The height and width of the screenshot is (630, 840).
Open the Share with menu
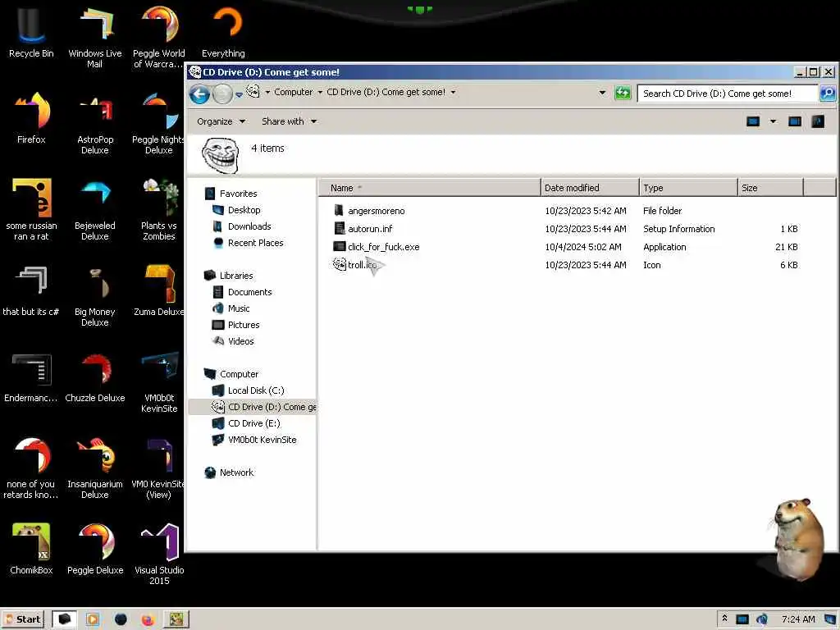point(289,121)
